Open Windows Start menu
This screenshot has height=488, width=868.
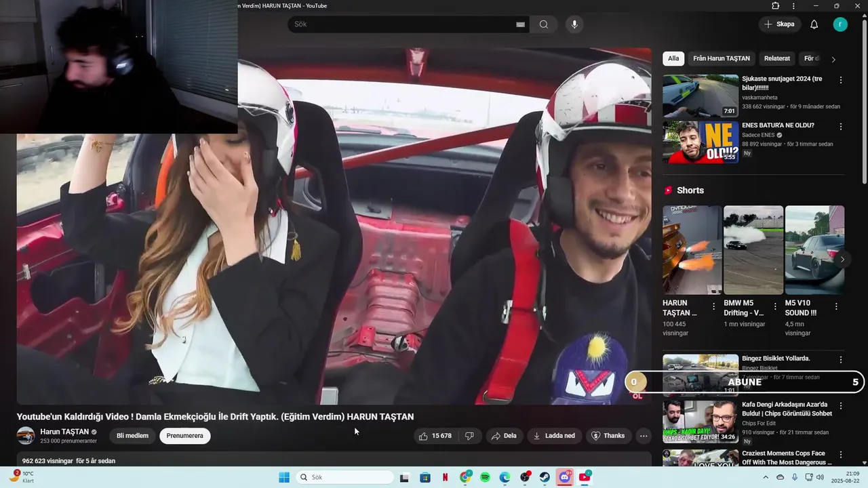pos(284,477)
